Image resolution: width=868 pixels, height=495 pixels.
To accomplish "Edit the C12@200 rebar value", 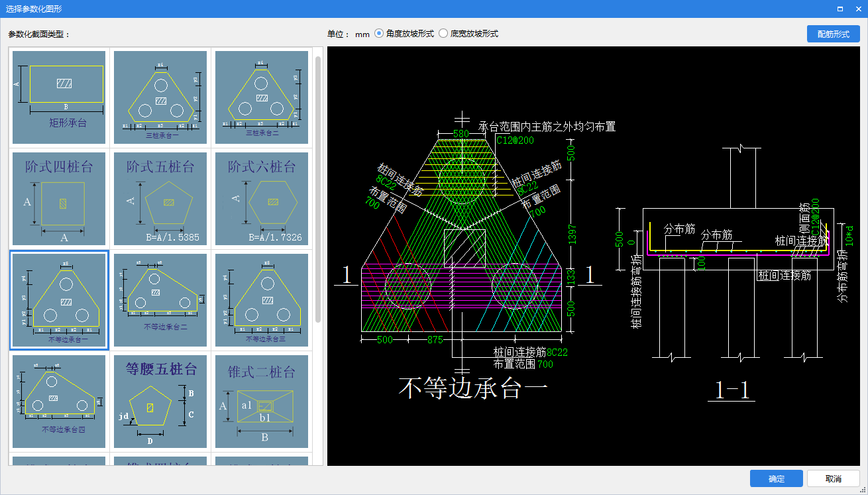I will click(515, 140).
